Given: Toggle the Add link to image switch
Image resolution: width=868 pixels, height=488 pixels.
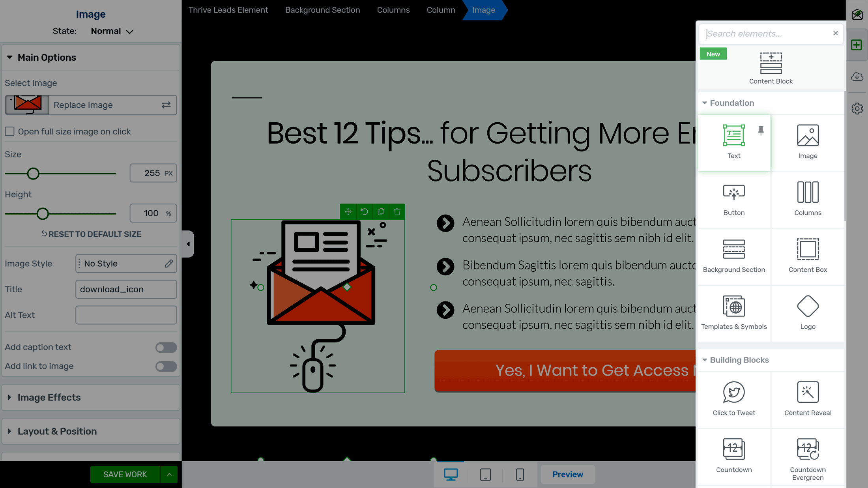Looking at the screenshot, I should tap(166, 366).
